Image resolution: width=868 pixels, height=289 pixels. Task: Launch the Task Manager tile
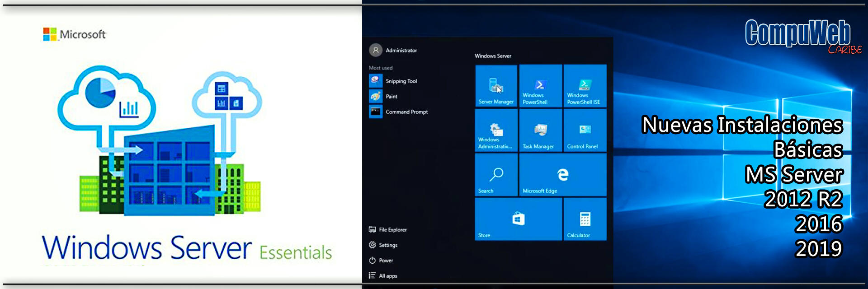click(540, 130)
